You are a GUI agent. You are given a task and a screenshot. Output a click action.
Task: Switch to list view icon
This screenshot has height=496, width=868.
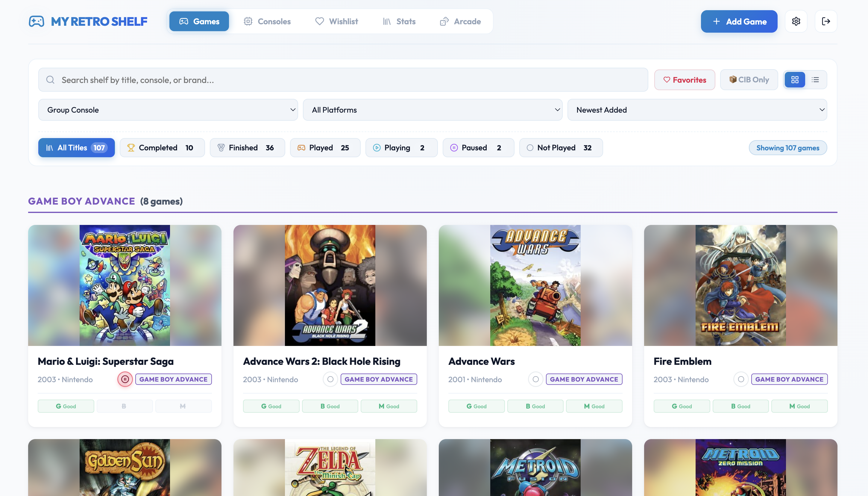coord(815,80)
